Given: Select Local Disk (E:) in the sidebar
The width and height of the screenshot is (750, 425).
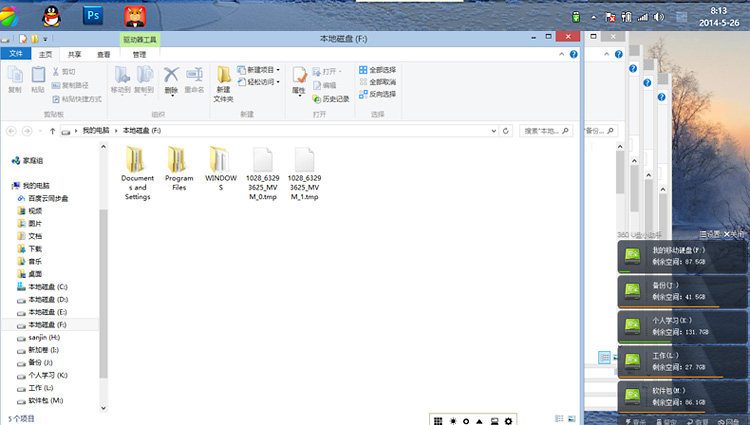Looking at the screenshot, I should tap(43, 312).
